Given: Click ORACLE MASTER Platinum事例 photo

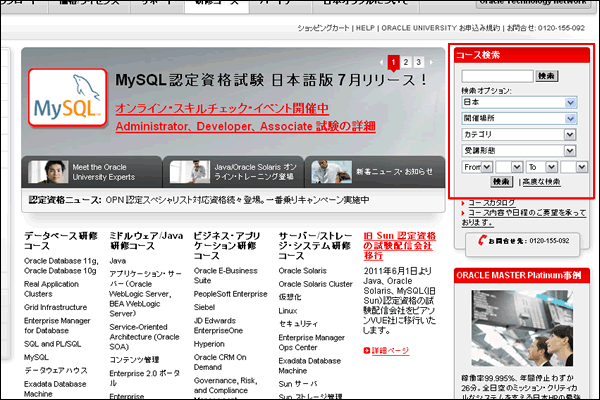Looking at the screenshot, I should click(522, 328).
